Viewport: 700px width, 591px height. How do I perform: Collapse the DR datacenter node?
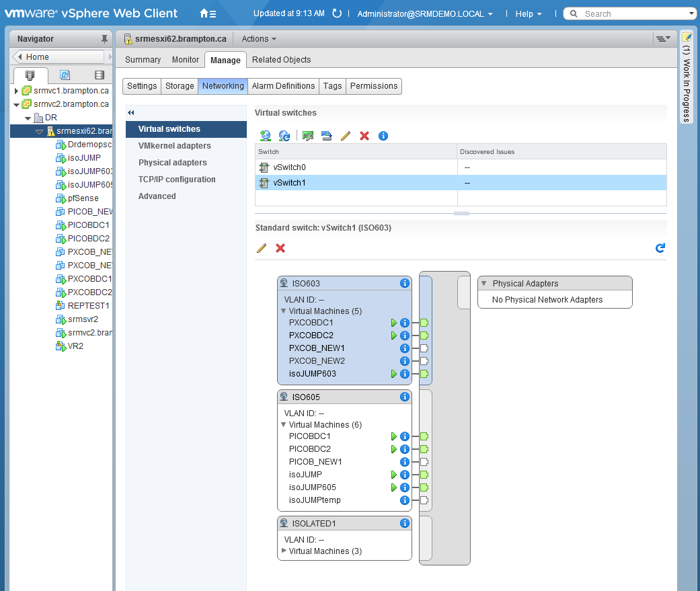coord(28,118)
